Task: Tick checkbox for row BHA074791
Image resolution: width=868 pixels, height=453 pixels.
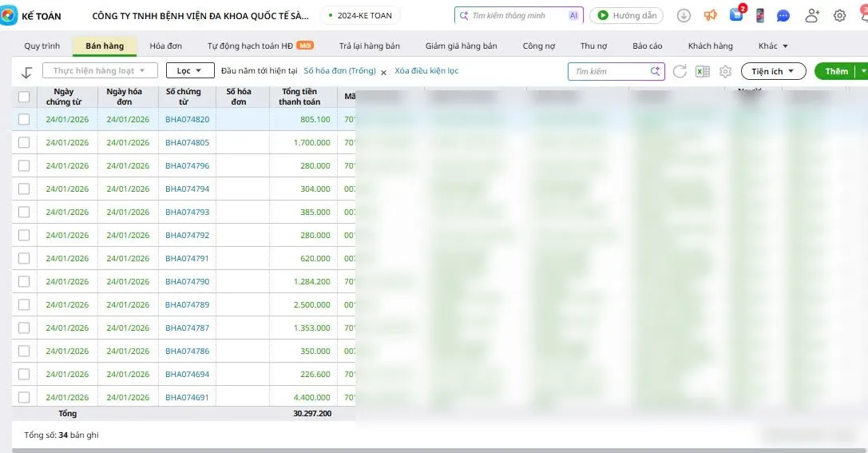Action: tap(24, 259)
